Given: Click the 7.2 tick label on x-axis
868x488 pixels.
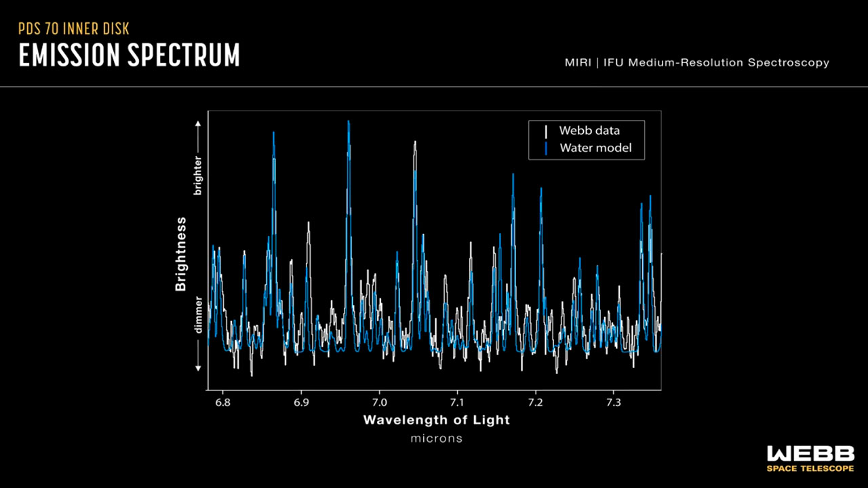Looking at the screenshot, I should [x=536, y=403].
